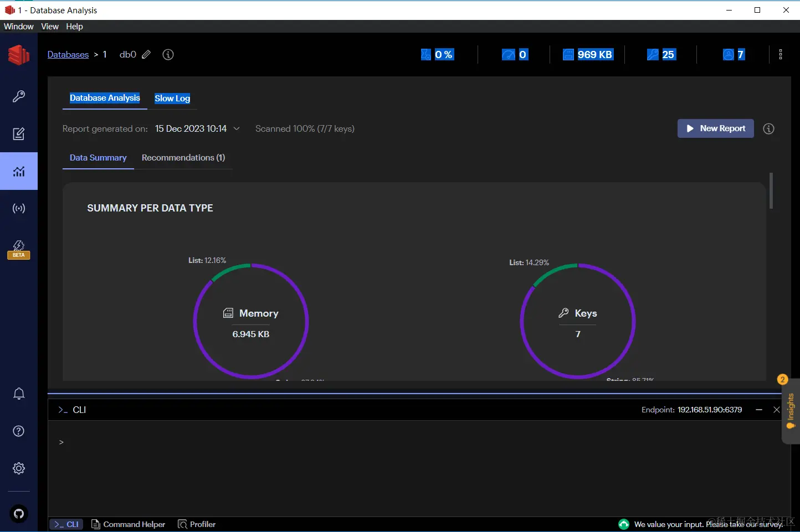Screen dimensions: 800x532
Task: Open the Workbench editor icon in sidebar
Action: (x=19, y=134)
